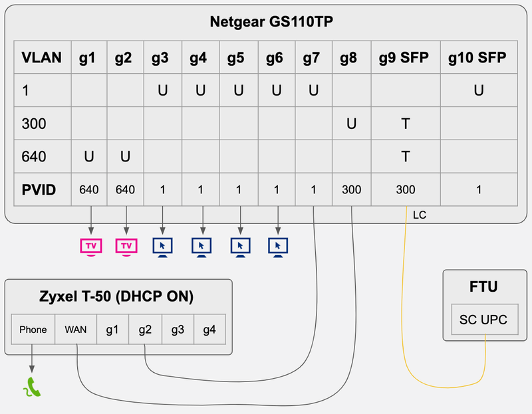
Task: Select the VLAN 1 row label
Action: (43, 90)
